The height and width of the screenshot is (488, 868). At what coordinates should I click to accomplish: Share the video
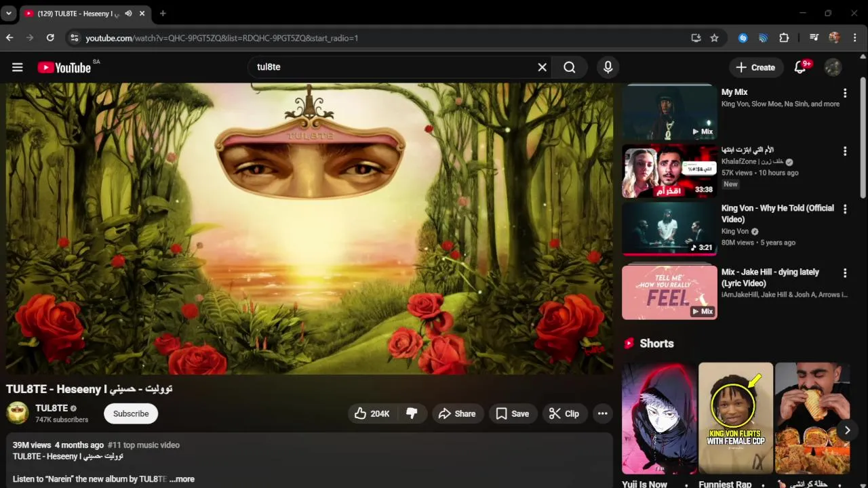pos(457,413)
